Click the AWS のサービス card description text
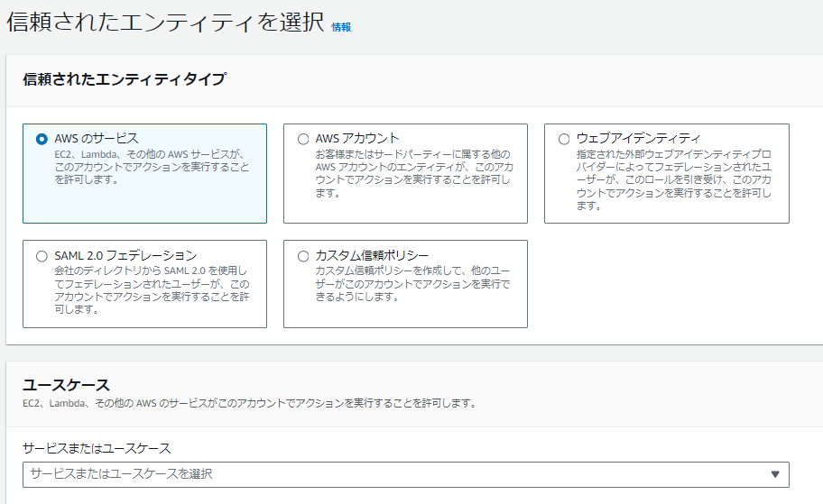Screen dimensions: 823x504 (152, 167)
